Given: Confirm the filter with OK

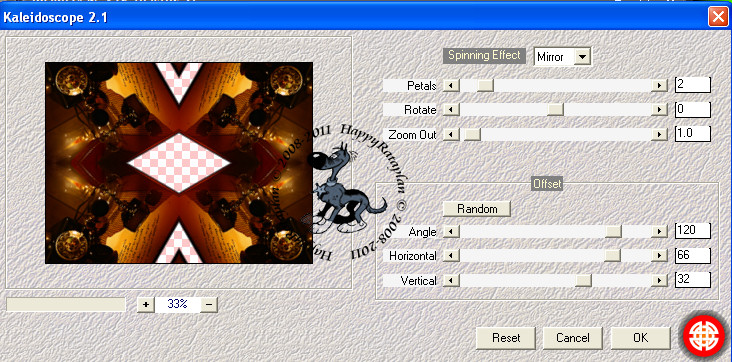Looking at the screenshot, I should tap(640, 338).
